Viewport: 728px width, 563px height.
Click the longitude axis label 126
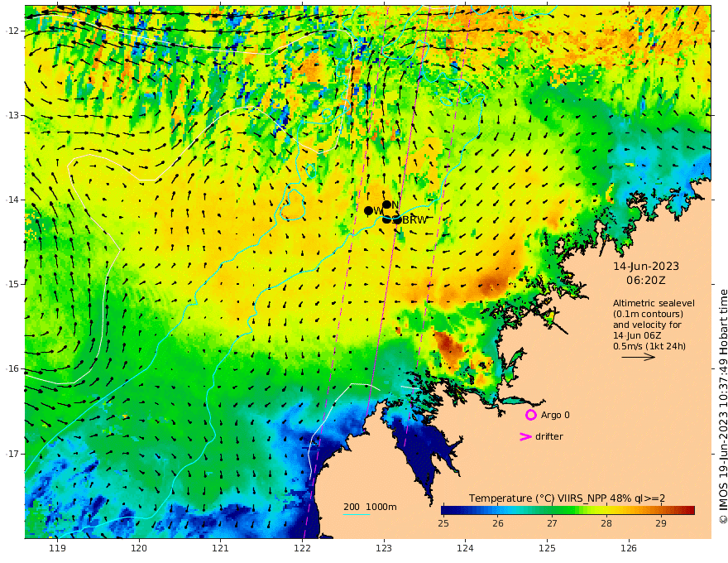point(629,548)
